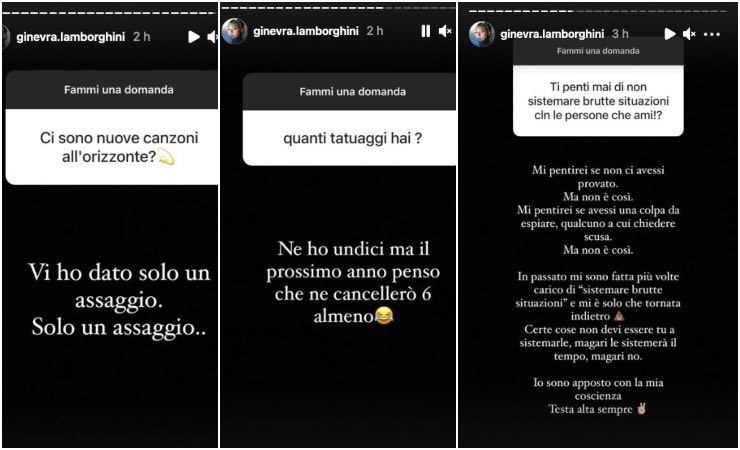The image size is (740, 450).
Task: Pause the middle story about tatuaggi
Action: (425, 31)
